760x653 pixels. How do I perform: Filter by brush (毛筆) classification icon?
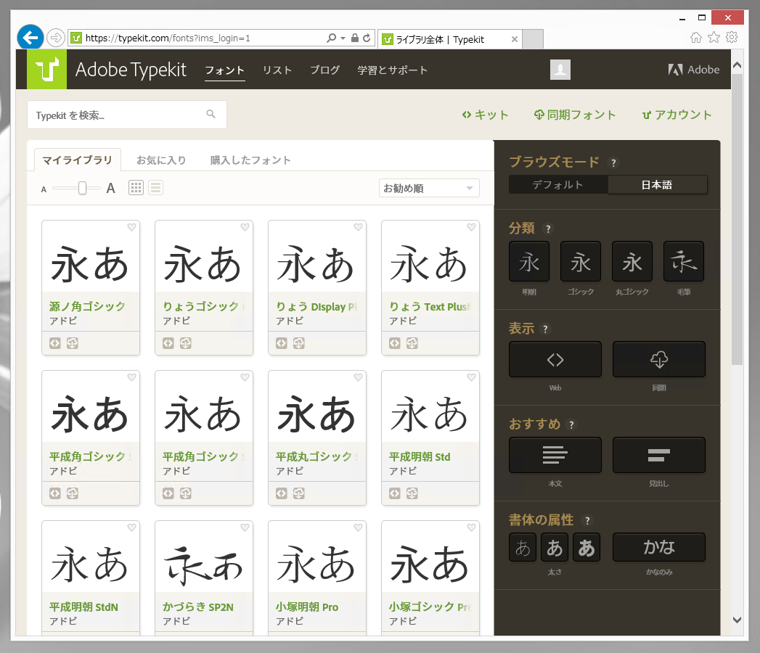(683, 262)
